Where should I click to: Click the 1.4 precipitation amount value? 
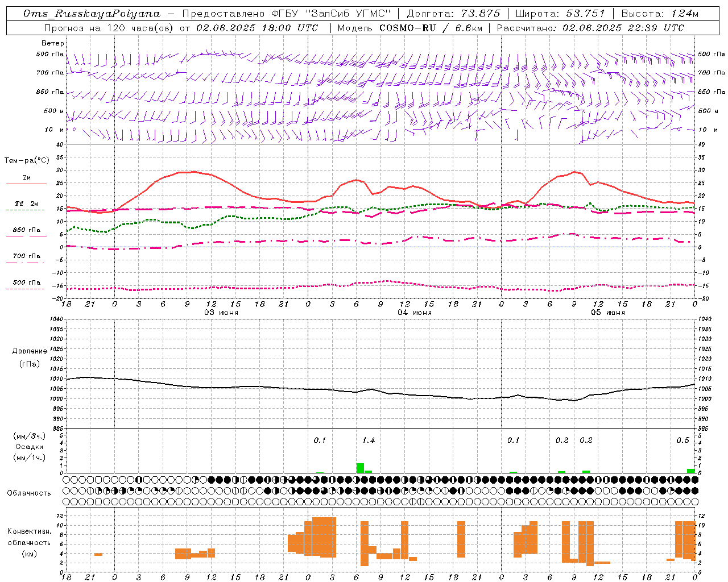(x=368, y=440)
